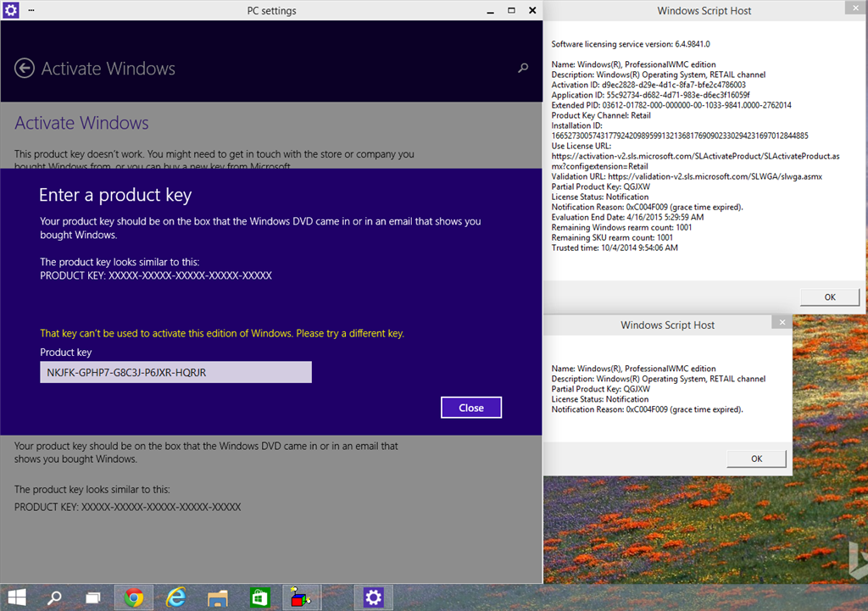Click the Close button in product key dialog
This screenshot has height=611, width=868.
[x=471, y=408]
